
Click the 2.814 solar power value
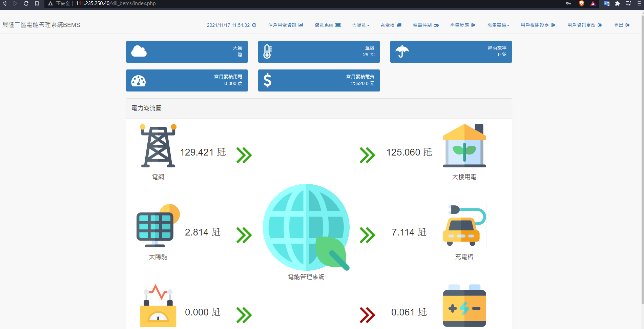pyautogui.click(x=203, y=232)
